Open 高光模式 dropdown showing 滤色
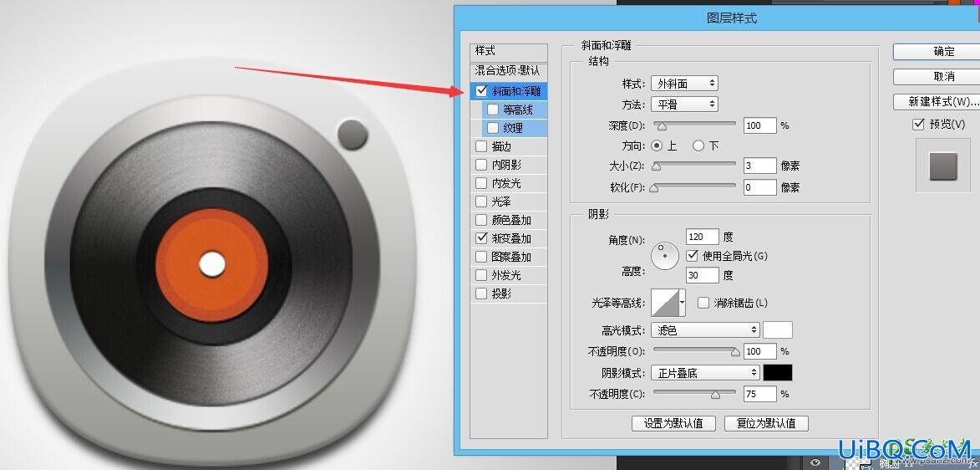Image resolution: width=980 pixels, height=470 pixels. [x=705, y=330]
